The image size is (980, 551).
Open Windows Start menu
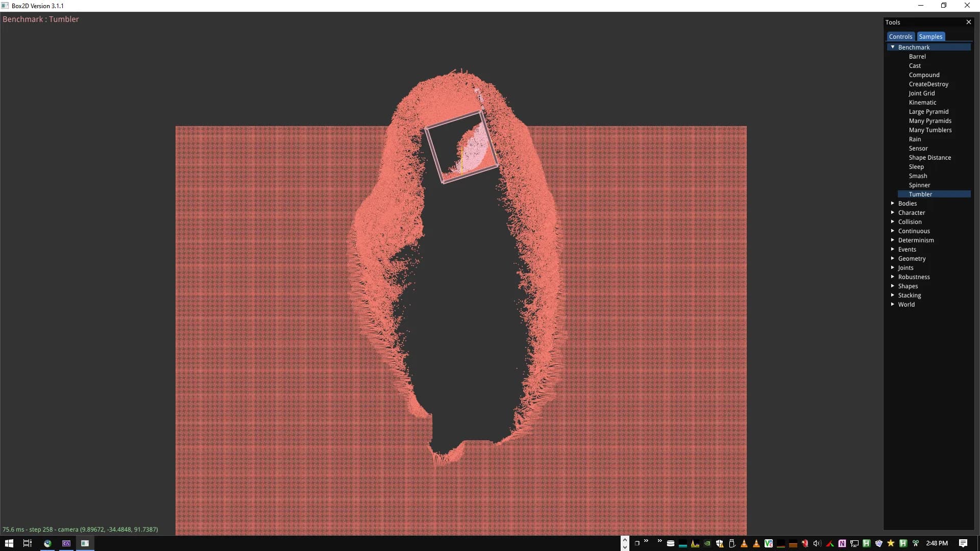pyautogui.click(x=9, y=543)
